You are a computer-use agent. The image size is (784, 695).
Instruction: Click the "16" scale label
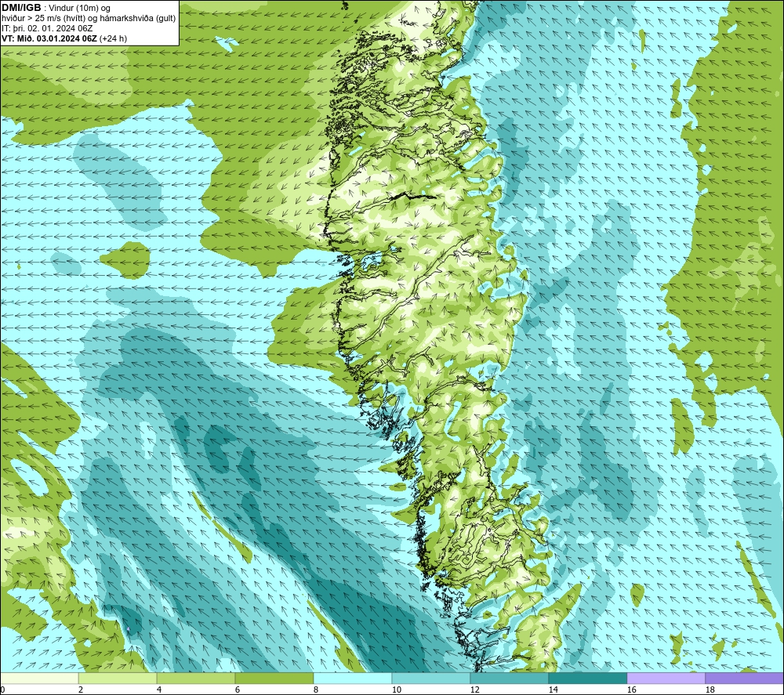point(631,690)
